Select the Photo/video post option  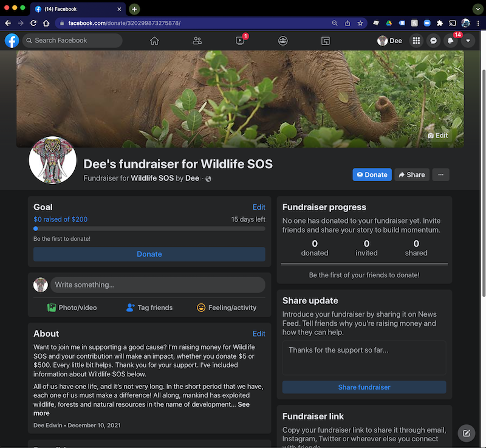pyautogui.click(x=72, y=308)
